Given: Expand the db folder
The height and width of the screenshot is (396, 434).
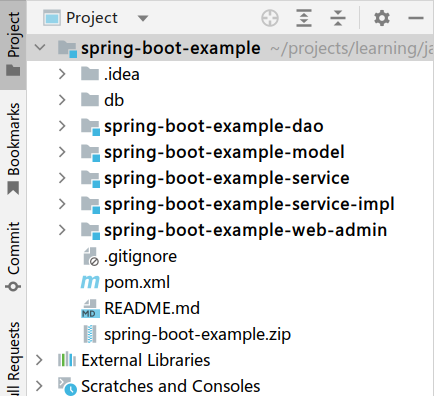Looking at the screenshot, I should (x=62, y=100).
